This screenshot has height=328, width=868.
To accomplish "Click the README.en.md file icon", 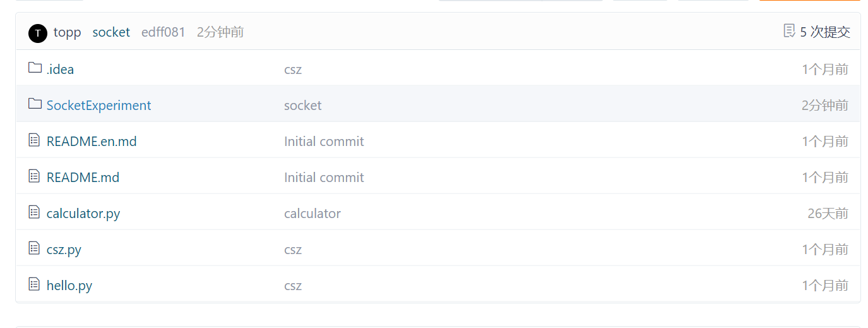I will click(35, 140).
